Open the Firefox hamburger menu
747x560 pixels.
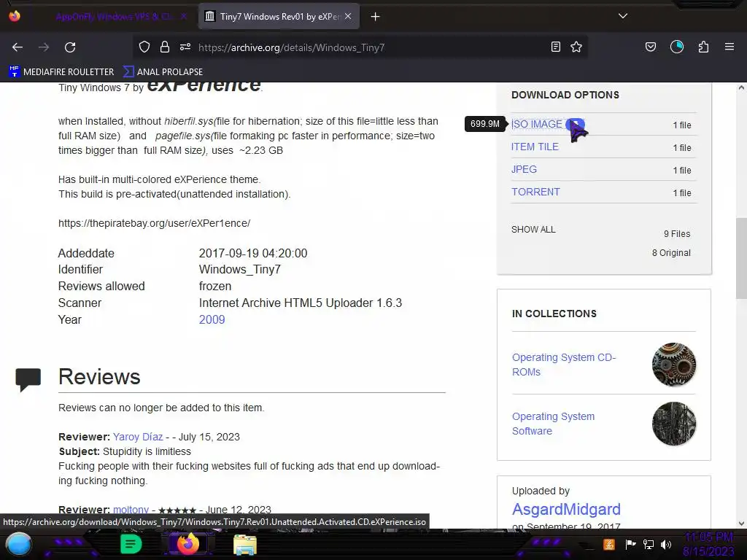pos(729,47)
